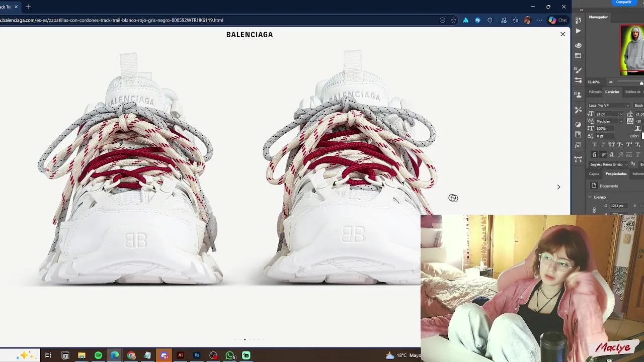
Task: Open the blue triangular extension icon in Edge
Action: point(465,20)
